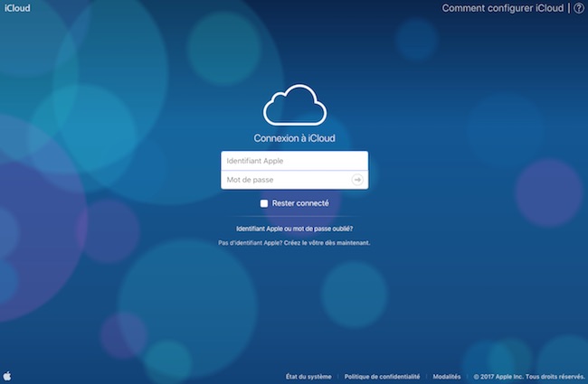The height and width of the screenshot is (384, 588).
Task: Click the iCloud cloud icon above sign-in form
Action: coord(295,105)
